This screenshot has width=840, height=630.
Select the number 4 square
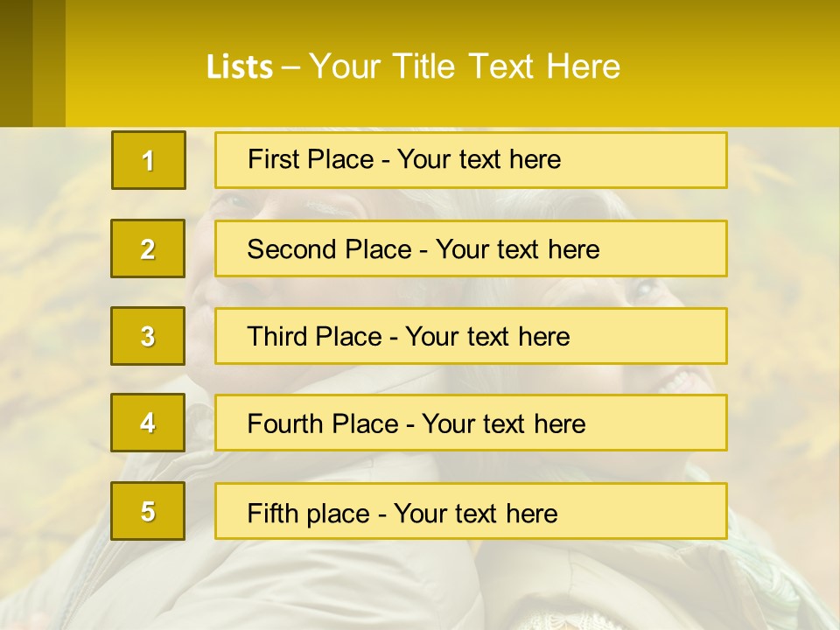tap(148, 423)
